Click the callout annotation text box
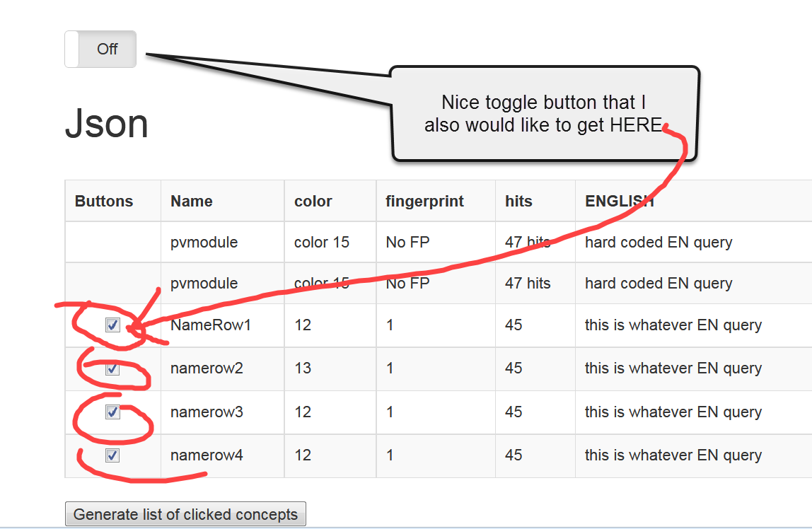The height and width of the screenshot is (529, 812). click(545, 114)
